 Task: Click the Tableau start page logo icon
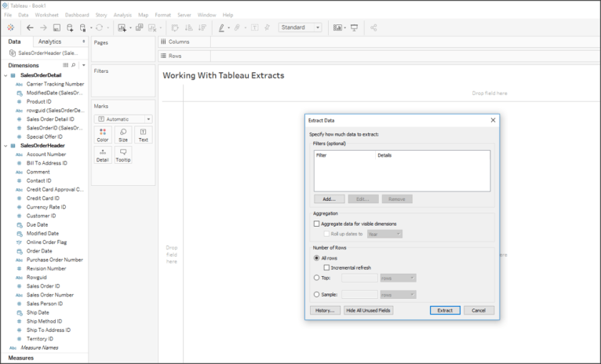coord(9,27)
